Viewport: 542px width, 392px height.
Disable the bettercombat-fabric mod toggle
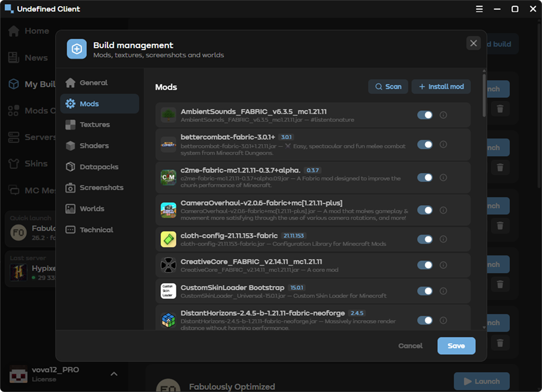pyautogui.click(x=425, y=144)
